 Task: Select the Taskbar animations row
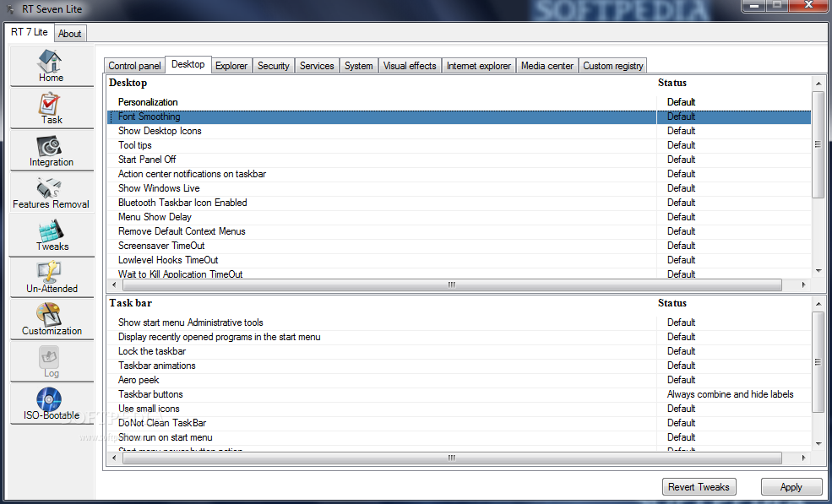460,366
